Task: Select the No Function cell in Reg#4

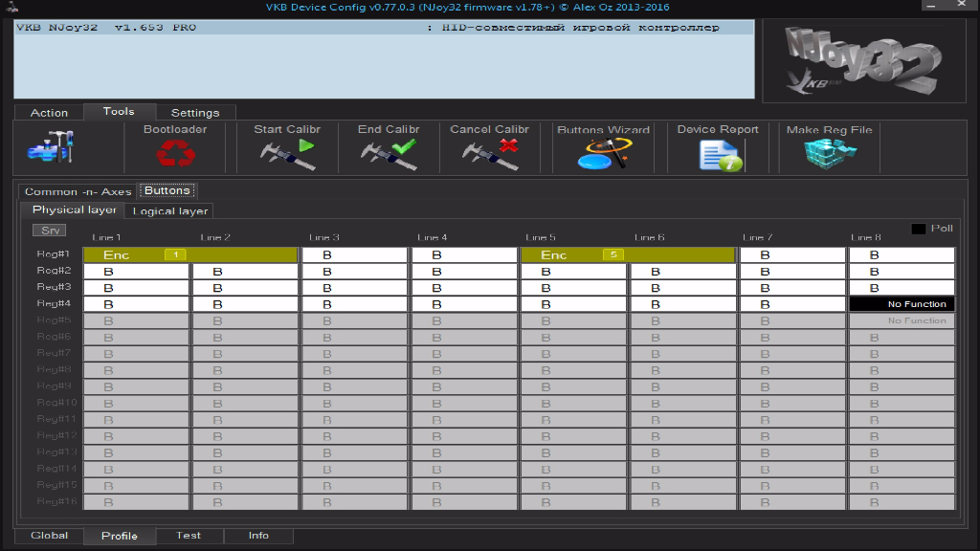Action: (902, 304)
